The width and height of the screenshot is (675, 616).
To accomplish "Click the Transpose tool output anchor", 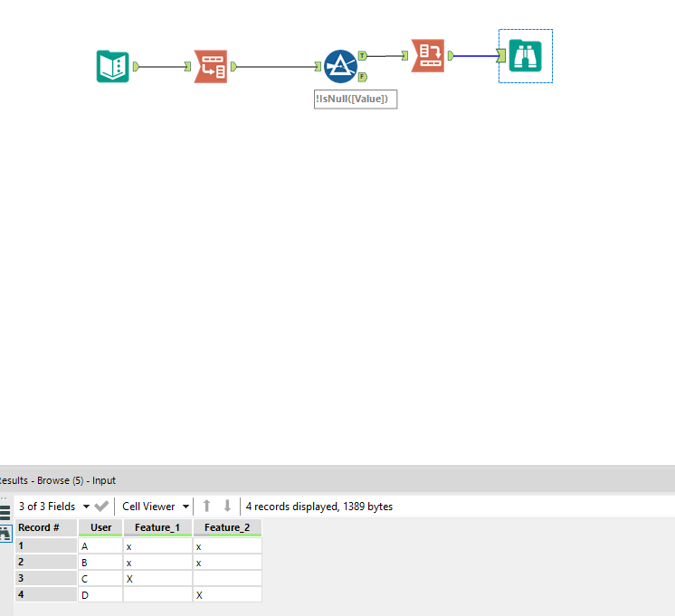I will point(233,66).
